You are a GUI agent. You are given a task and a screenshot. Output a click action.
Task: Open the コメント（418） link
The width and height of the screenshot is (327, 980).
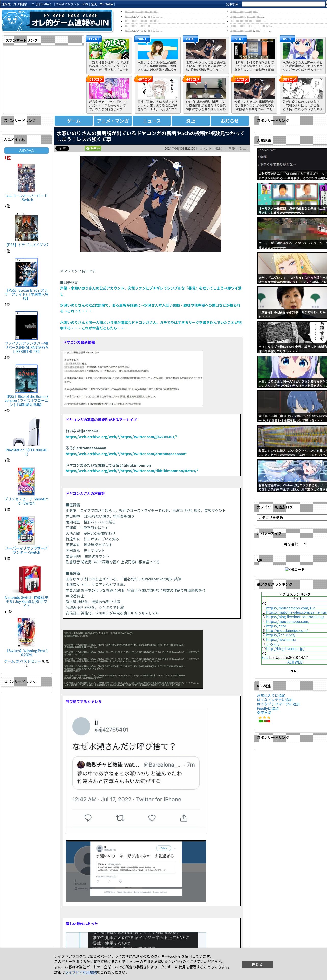pyautogui.click(x=211, y=148)
